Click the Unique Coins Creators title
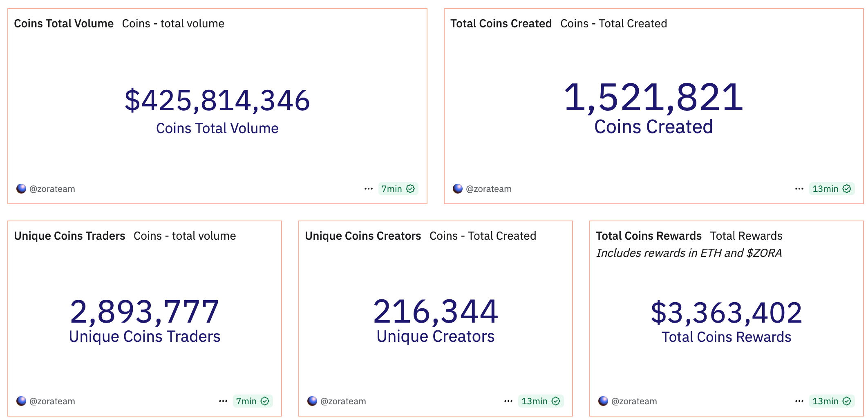 point(363,236)
